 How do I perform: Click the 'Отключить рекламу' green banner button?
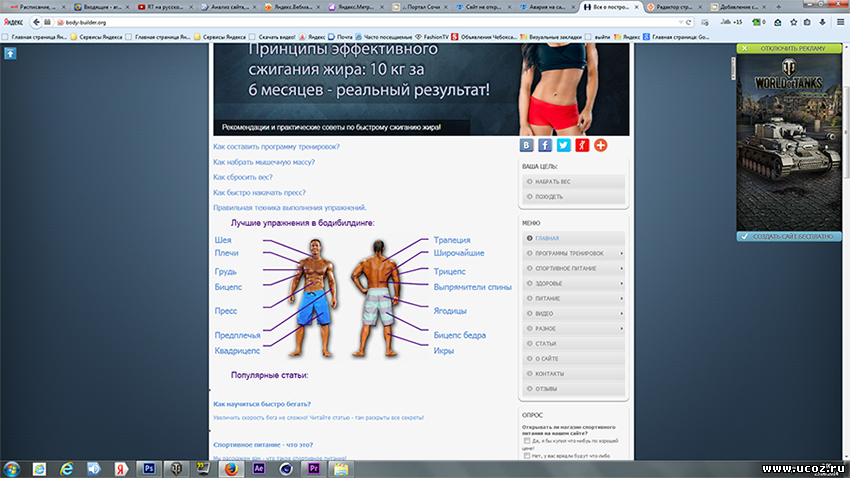(x=785, y=48)
